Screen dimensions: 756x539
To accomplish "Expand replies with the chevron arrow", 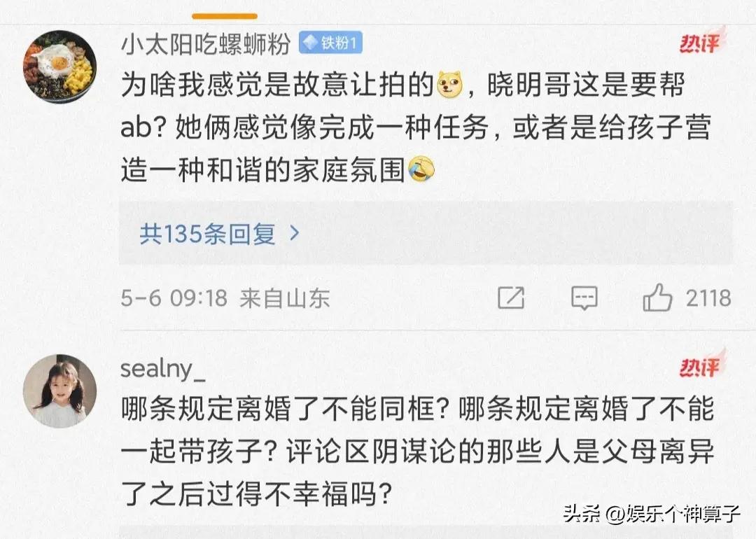I will (295, 233).
